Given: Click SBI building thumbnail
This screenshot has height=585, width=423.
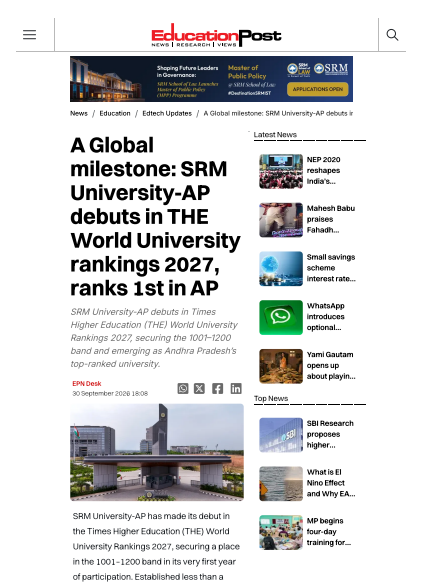Looking at the screenshot, I should [x=281, y=435].
